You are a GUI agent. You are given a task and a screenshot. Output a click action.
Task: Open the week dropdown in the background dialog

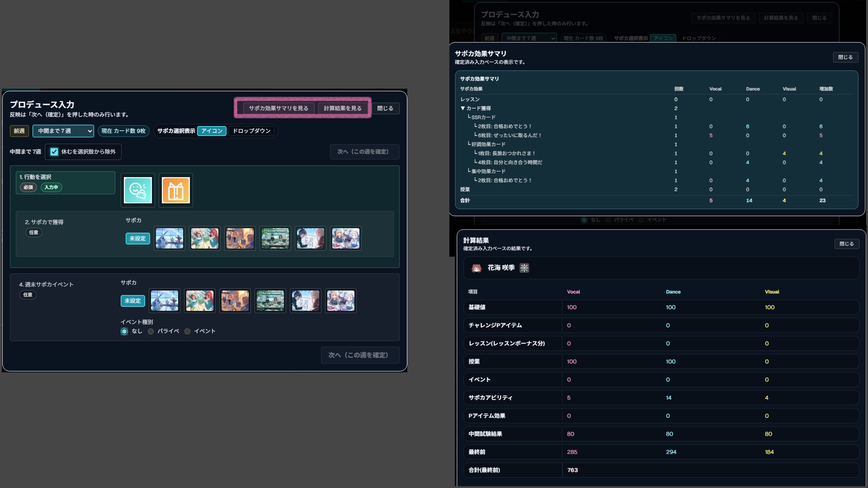pos(529,38)
